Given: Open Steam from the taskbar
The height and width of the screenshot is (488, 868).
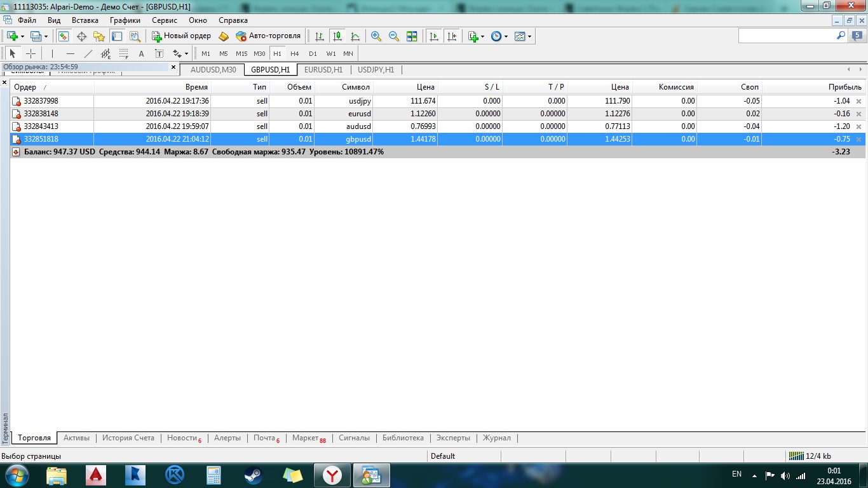Looking at the screenshot, I should [x=253, y=475].
